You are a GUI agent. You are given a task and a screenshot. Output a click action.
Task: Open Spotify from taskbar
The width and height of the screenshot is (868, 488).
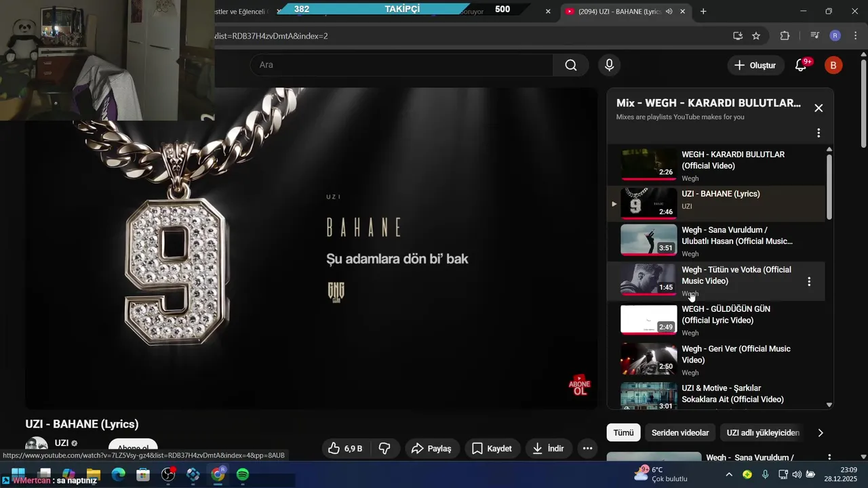click(x=243, y=474)
